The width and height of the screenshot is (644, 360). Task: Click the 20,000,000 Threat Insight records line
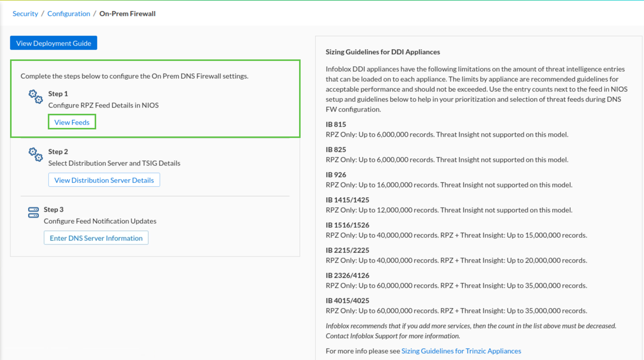point(456,260)
